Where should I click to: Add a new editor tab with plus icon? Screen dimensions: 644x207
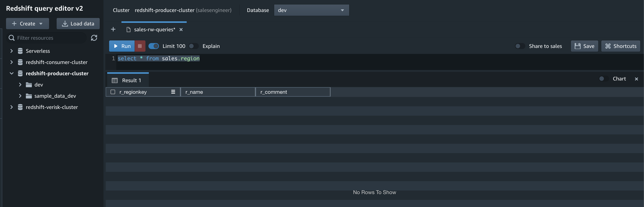113,29
